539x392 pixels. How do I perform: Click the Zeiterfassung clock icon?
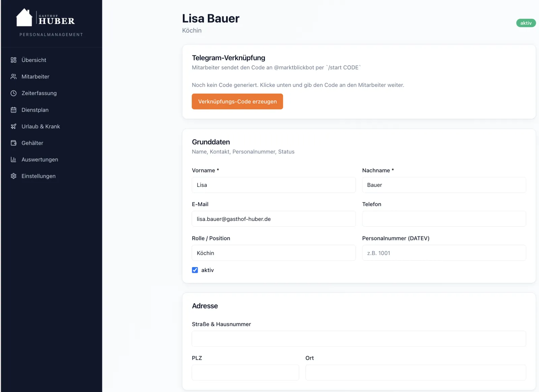13,93
